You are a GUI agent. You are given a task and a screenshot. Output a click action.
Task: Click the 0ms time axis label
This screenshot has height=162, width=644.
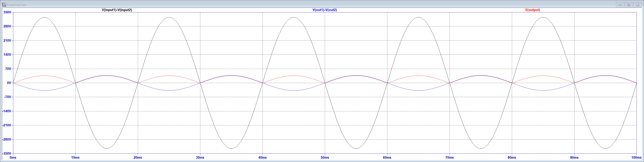(13, 157)
